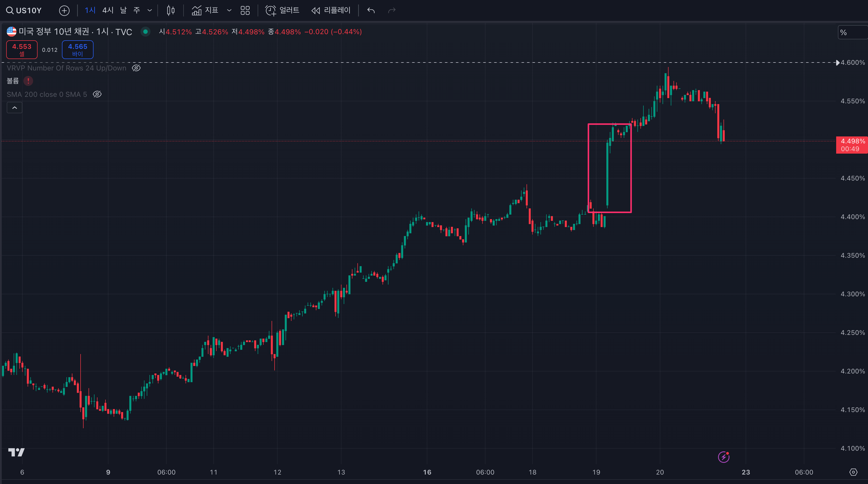The width and height of the screenshot is (868, 484).
Task: Toggle VRVP indicator visibility eye
Action: pyautogui.click(x=136, y=68)
